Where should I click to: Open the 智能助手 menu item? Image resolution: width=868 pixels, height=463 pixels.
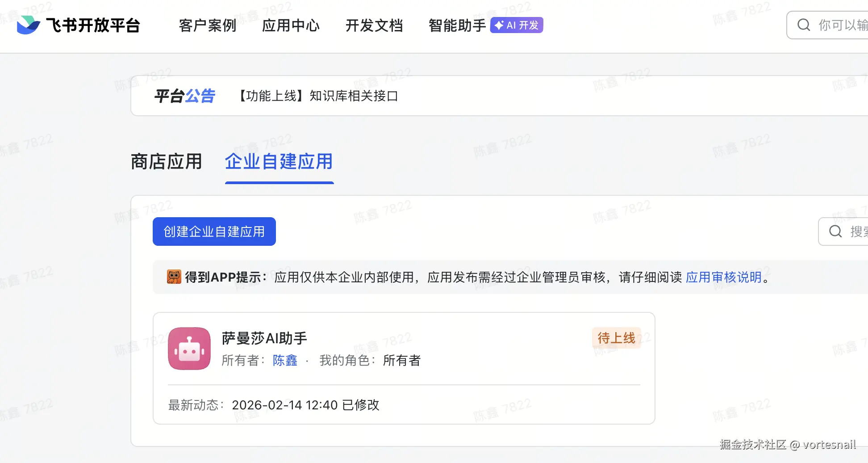(x=457, y=25)
